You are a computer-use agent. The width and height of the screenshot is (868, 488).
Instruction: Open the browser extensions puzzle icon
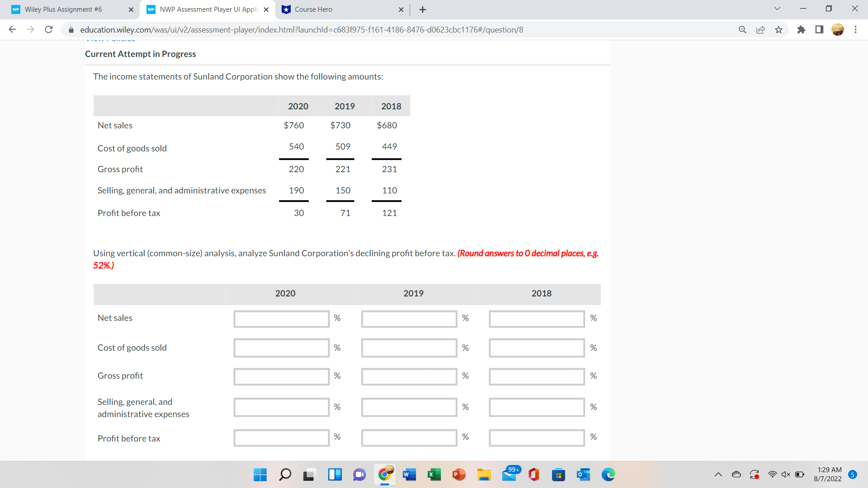click(x=801, y=29)
